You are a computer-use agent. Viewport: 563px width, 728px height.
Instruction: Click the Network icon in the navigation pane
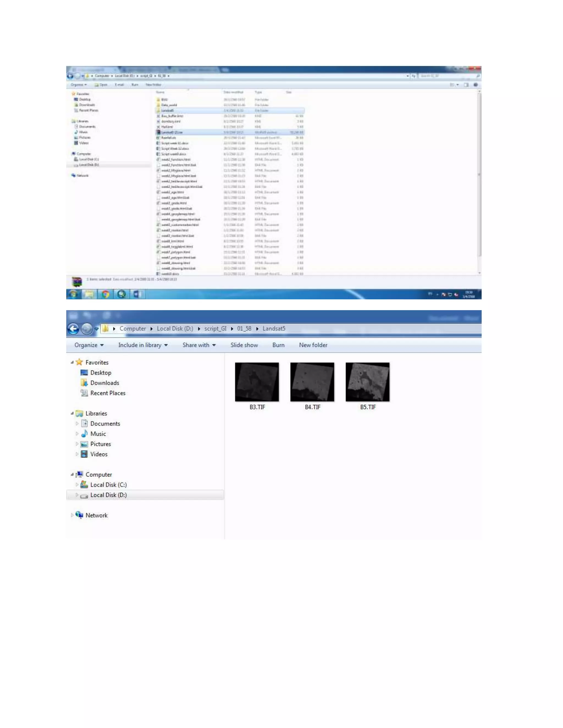[79, 515]
